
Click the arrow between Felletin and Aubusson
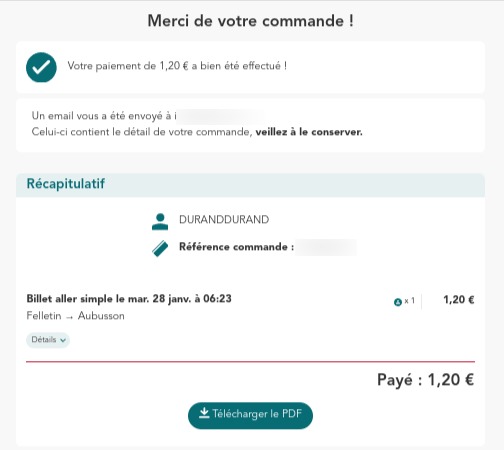tap(69, 317)
